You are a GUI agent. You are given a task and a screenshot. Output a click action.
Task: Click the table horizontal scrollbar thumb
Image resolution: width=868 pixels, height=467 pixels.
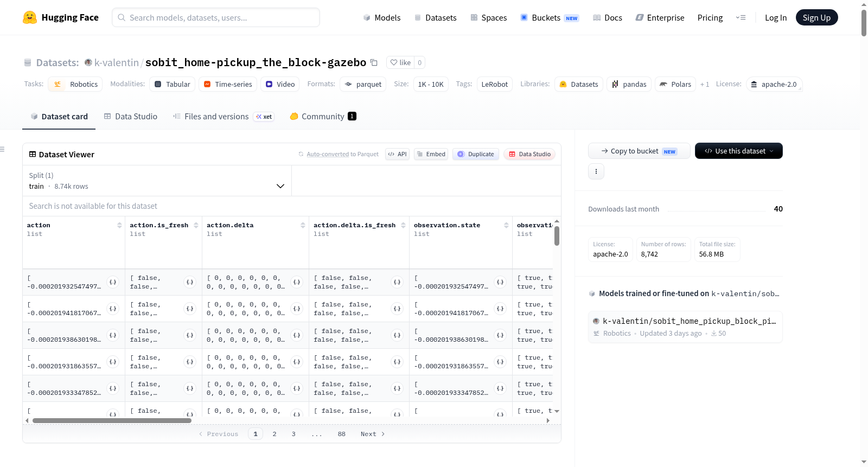(112, 420)
